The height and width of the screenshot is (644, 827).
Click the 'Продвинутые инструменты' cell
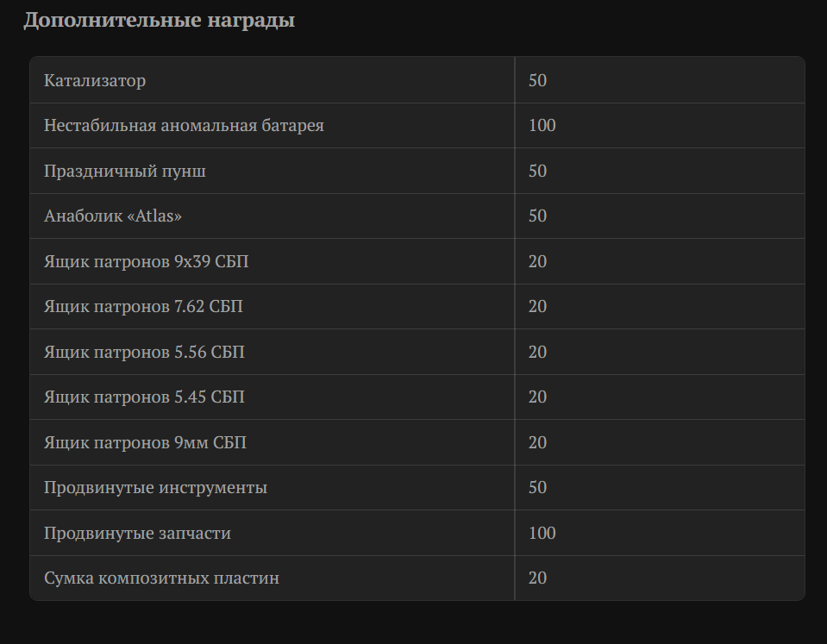click(155, 488)
